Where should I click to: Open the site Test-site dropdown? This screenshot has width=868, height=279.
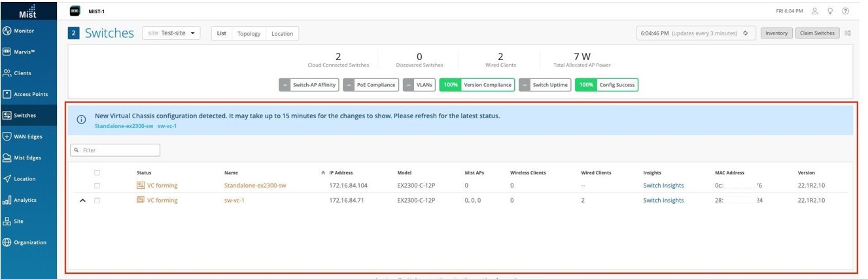click(x=173, y=33)
